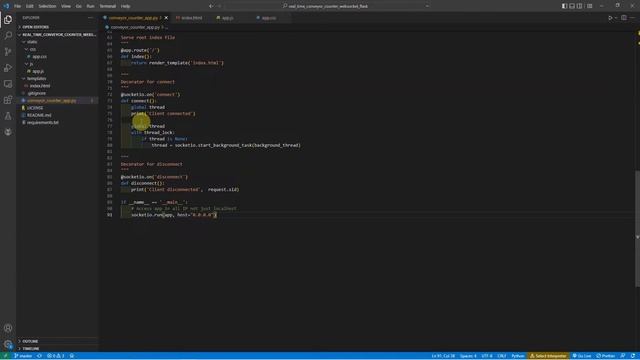
Task: Click the remote window indicator in status bar
Action: [5, 356]
